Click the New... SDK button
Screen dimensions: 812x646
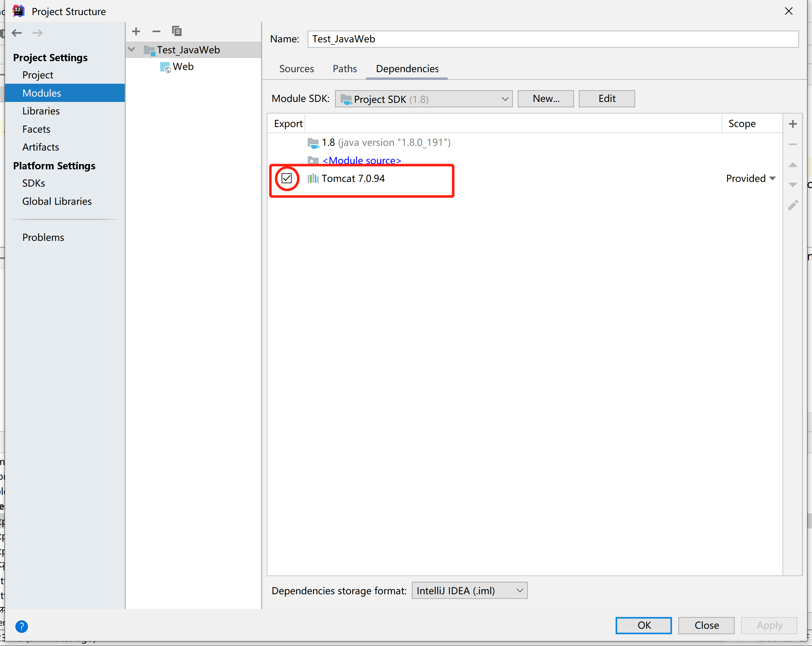pos(546,99)
